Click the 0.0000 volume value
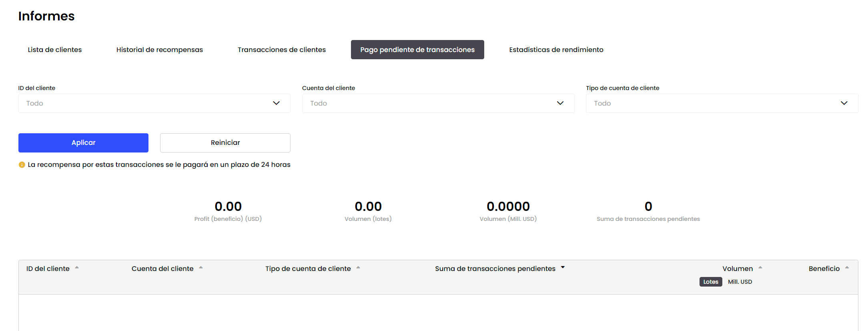Viewport: 868px width, 331px height. (x=508, y=207)
